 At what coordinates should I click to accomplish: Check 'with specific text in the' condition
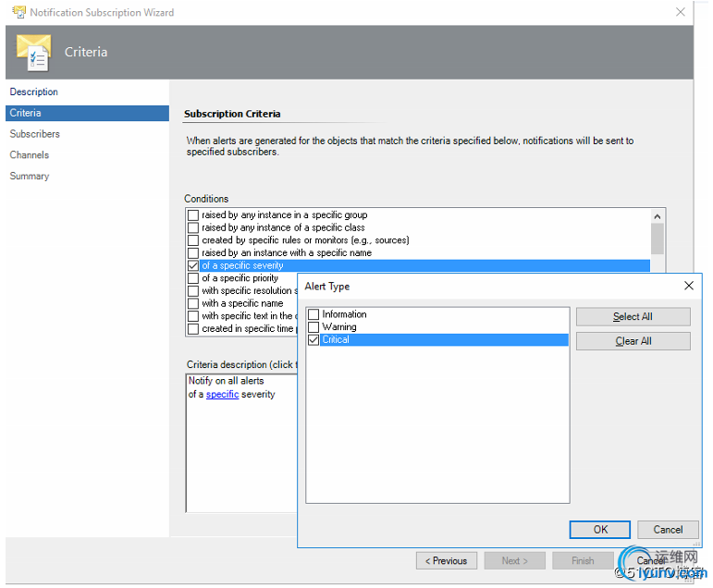click(x=193, y=316)
